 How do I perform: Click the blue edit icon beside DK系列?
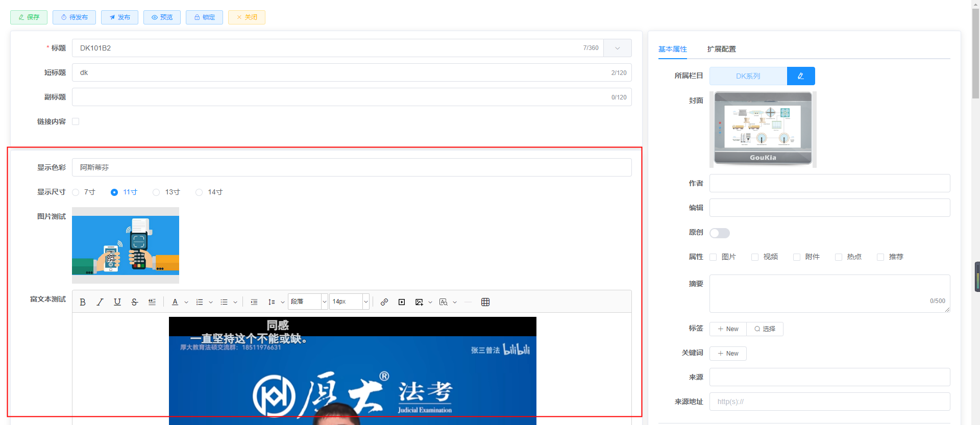tap(800, 76)
